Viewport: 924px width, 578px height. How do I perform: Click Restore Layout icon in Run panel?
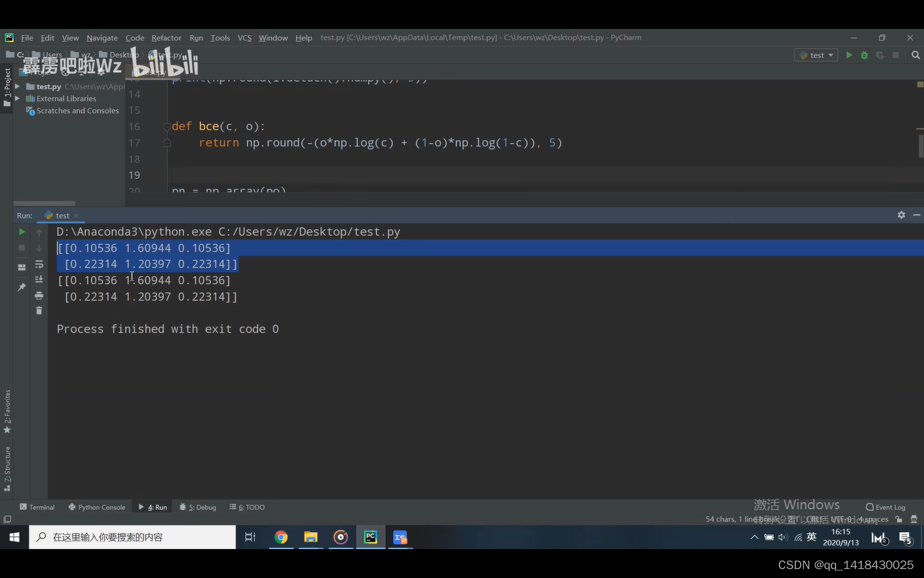(22, 267)
